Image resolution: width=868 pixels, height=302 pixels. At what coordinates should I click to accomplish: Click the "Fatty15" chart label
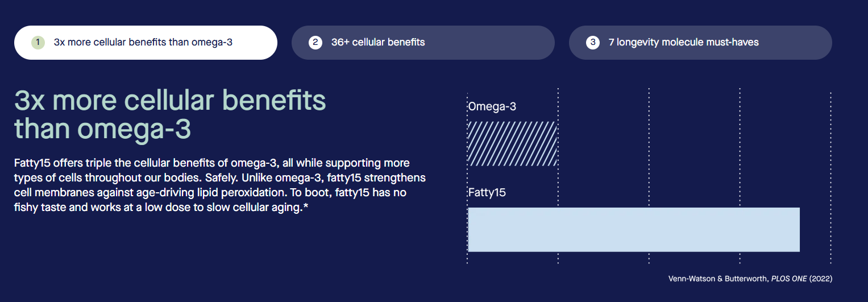pyautogui.click(x=487, y=192)
